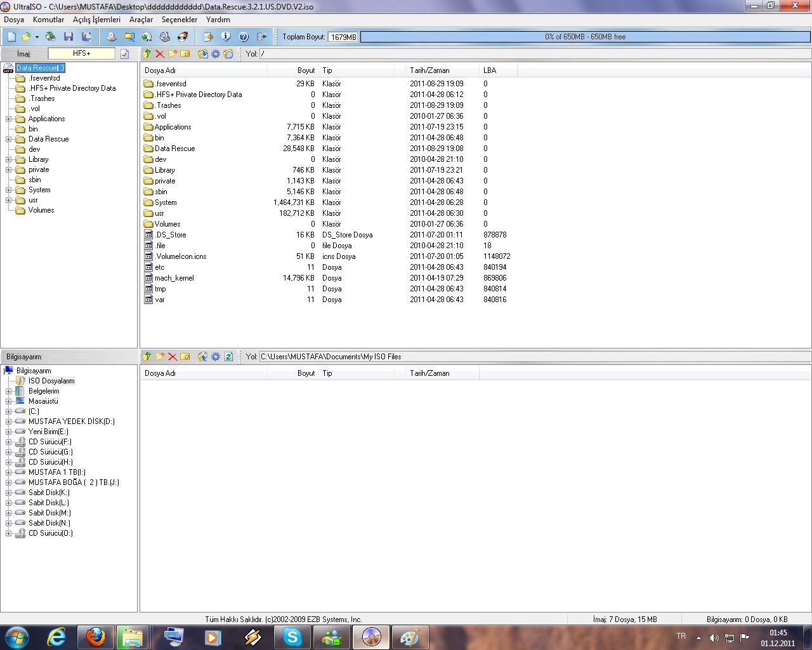Expand the Belgelerim tree node
812x650 pixels.
(9, 391)
